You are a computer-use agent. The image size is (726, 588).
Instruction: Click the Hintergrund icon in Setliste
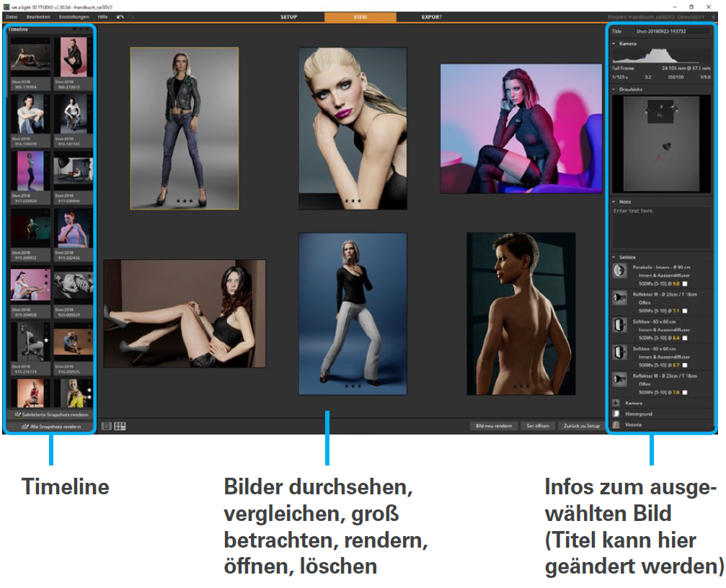tap(616, 414)
